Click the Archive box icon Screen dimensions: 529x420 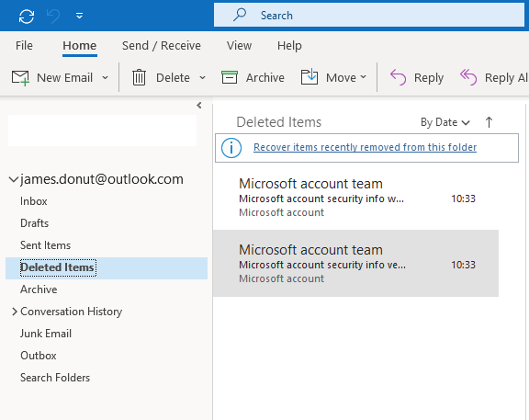230,77
